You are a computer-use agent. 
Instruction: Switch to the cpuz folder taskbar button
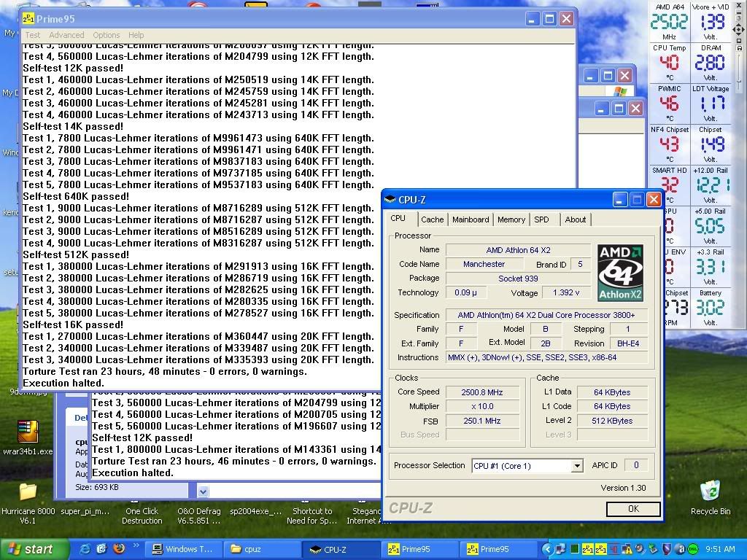260,549
